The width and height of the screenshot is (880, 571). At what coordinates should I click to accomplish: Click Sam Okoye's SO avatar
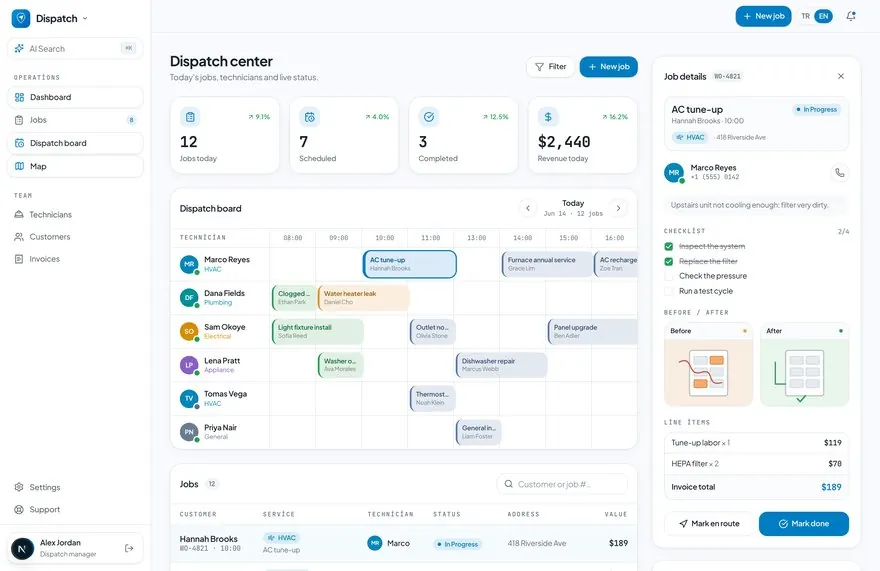pyautogui.click(x=189, y=331)
